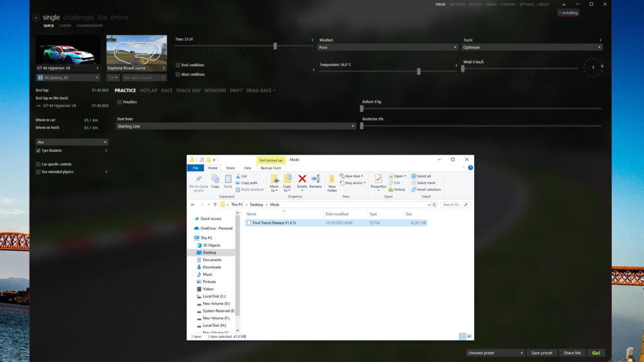Screen dimensions: 644x362
Task: Click Select all in the ribbon
Action: [421, 176]
